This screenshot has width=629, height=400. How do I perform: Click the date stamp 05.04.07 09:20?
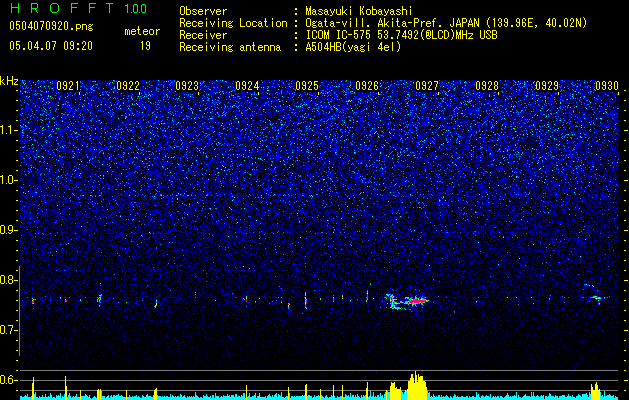(x=51, y=46)
